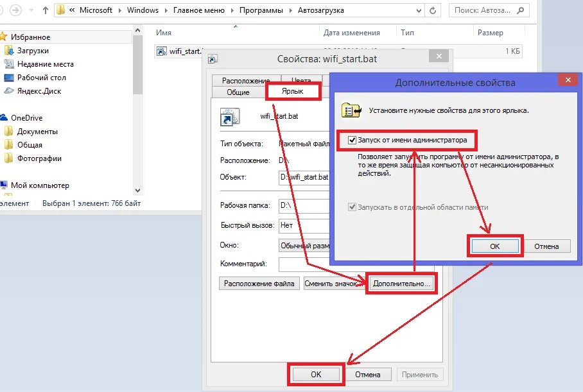Click the Загрузки folder icon
583x392 pixels.
click(x=9, y=50)
